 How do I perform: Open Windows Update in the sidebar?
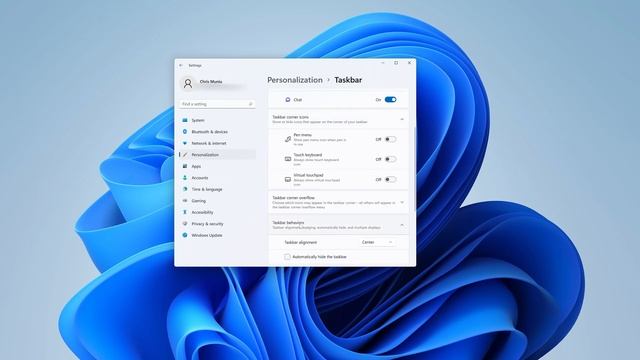pos(217,236)
